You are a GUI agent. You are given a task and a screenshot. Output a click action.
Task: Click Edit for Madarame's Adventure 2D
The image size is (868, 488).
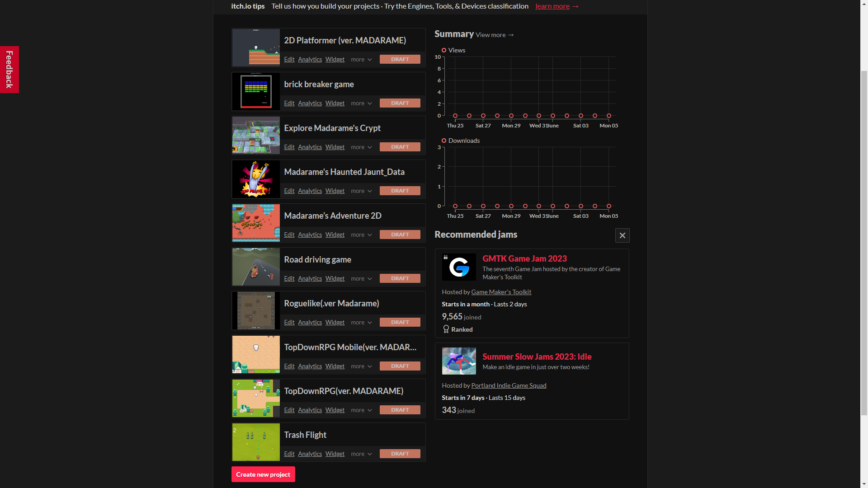[289, 235]
